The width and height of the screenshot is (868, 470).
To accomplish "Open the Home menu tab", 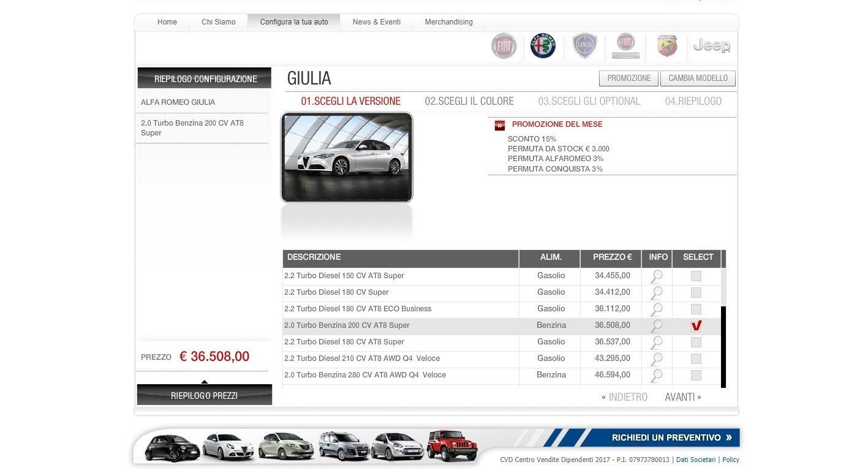I will pos(167,22).
